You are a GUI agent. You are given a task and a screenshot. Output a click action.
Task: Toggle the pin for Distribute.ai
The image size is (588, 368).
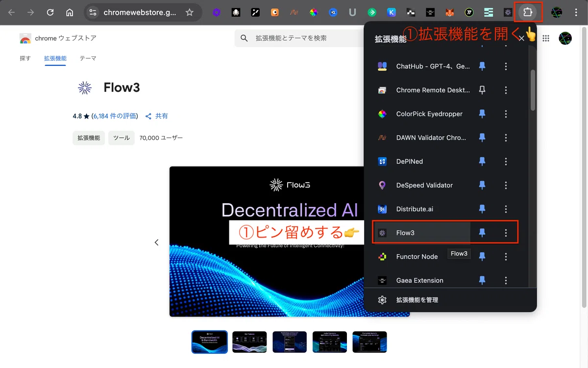click(482, 209)
